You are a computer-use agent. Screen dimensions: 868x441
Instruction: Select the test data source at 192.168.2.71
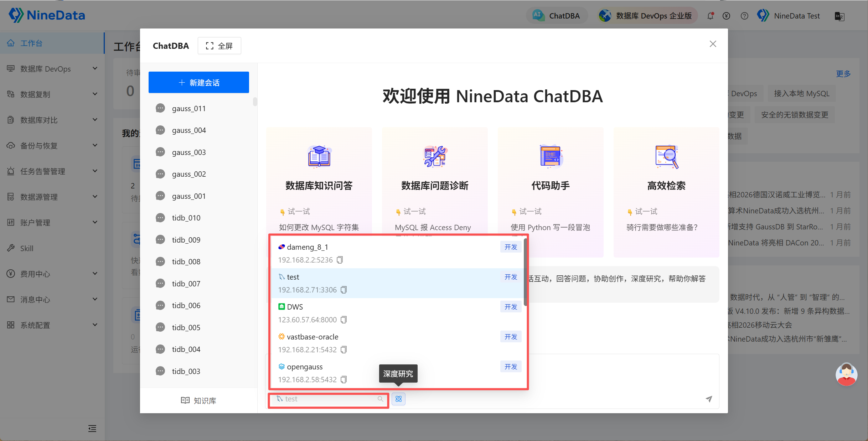tap(397, 283)
